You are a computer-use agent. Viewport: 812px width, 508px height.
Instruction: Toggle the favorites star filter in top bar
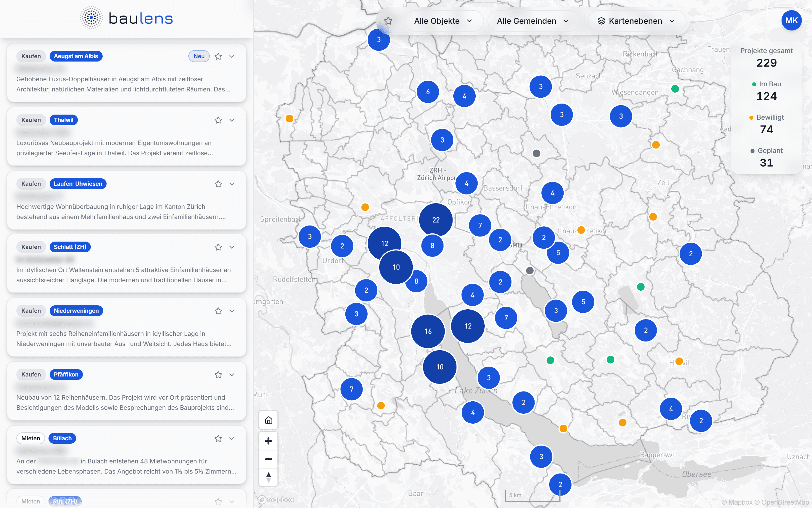point(388,21)
